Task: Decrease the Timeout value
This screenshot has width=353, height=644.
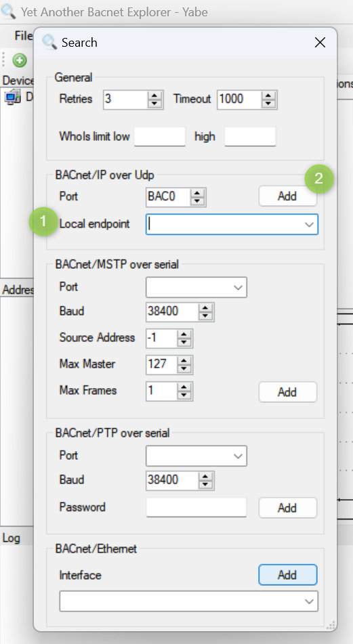Action: (x=268, y=104)
